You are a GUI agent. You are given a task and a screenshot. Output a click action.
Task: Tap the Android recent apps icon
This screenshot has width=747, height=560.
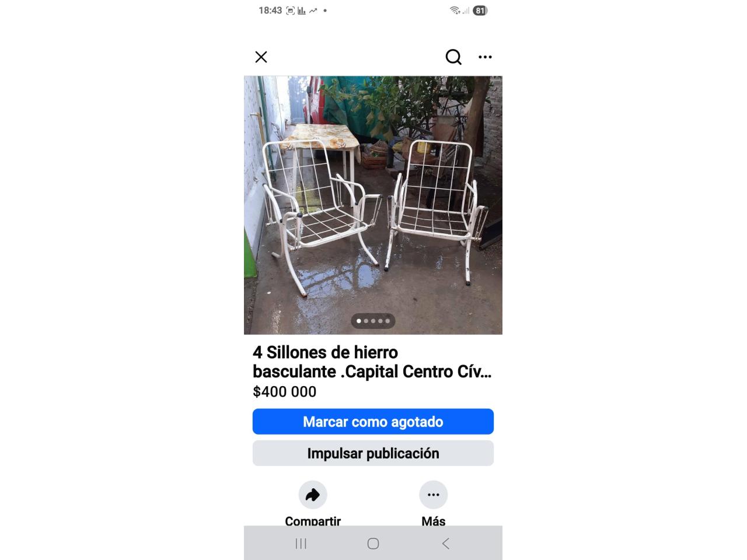(301, 544)
